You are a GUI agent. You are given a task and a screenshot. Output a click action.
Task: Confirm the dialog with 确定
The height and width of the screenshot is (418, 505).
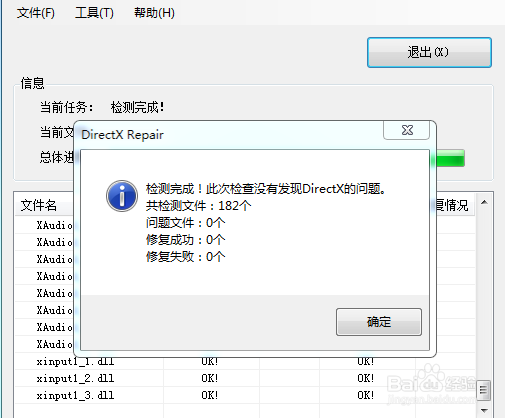coord(379,322)
